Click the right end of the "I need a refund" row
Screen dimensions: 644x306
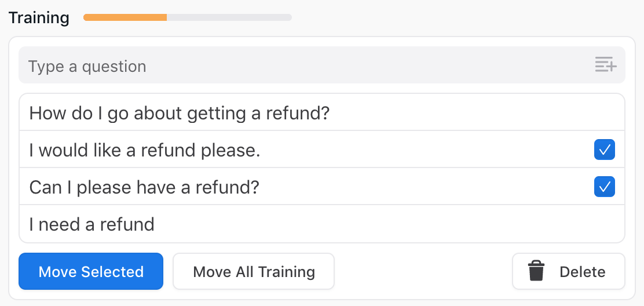coord(602,224)
